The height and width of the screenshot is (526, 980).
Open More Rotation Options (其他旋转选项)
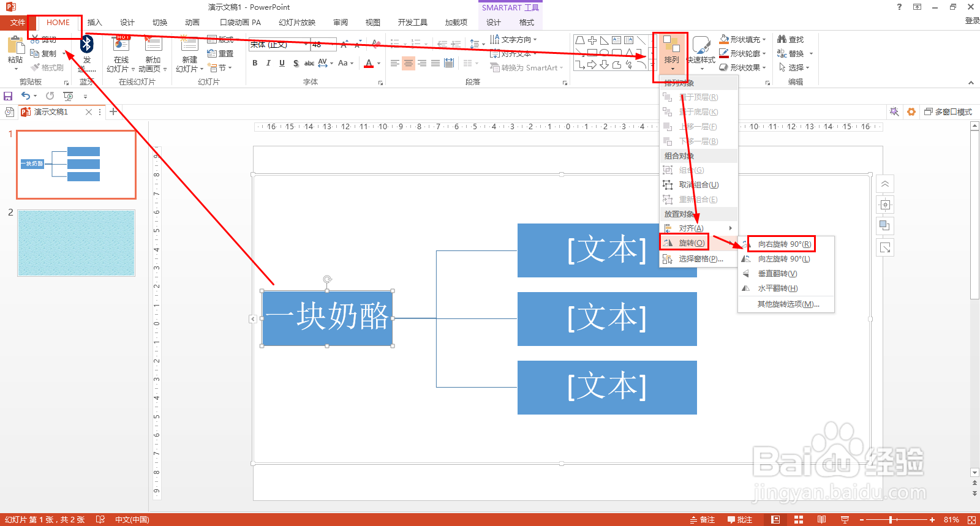[786, 304]
